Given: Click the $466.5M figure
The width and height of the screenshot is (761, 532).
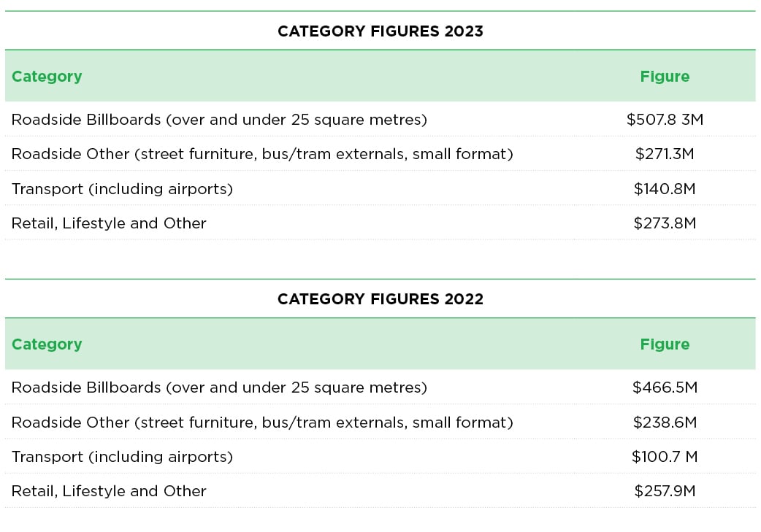Looking at the screenshot, I should (665, 387).
